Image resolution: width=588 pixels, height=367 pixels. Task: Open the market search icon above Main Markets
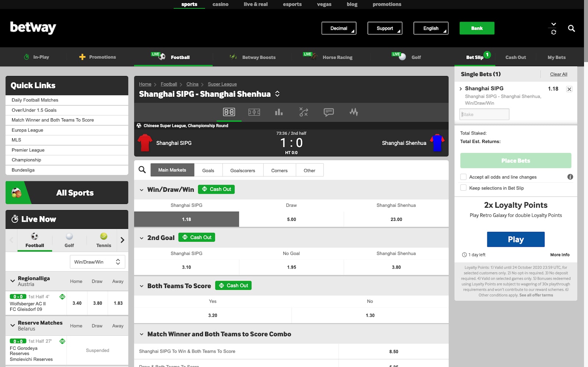142,170
